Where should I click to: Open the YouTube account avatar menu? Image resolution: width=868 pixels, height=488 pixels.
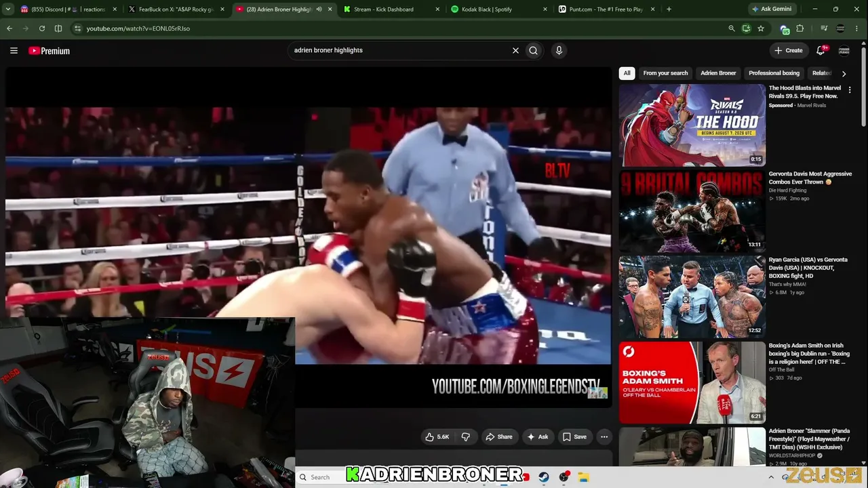(x=844, y=50)
